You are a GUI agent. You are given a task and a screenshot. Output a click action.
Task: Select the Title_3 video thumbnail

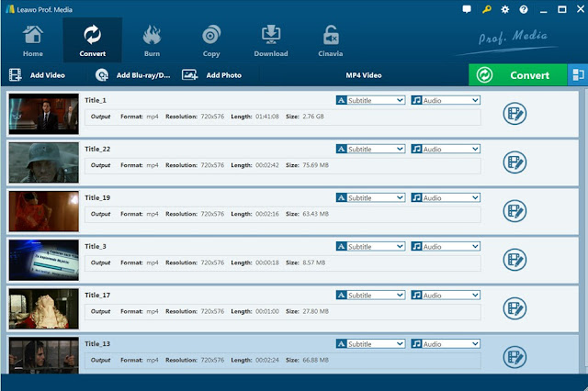(44, 260)
